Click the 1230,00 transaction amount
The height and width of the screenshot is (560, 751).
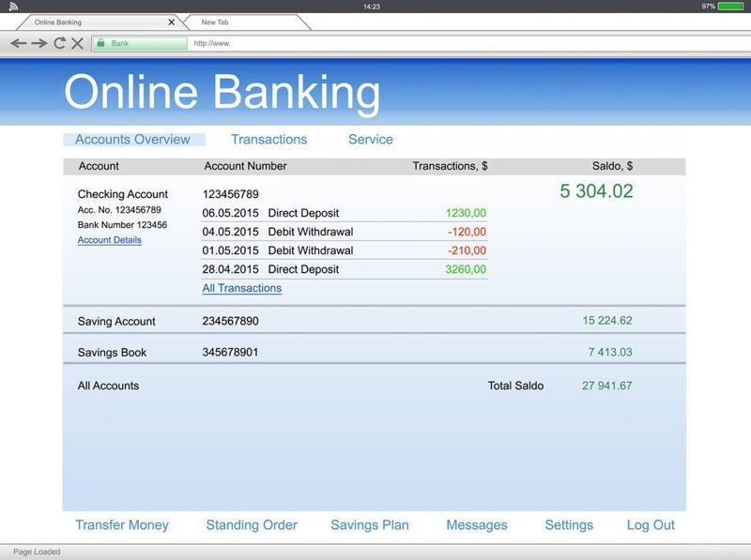pyautogui.click(x=466, y=213)
